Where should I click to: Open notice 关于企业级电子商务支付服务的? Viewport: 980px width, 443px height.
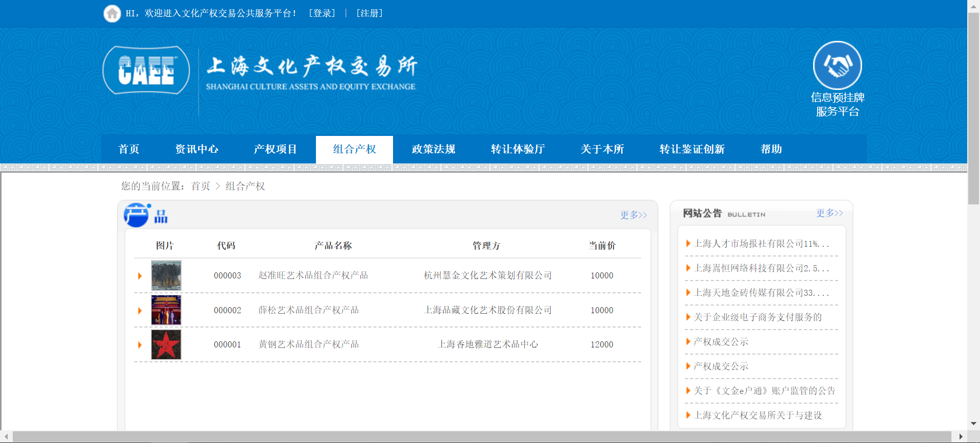(757, 317)
